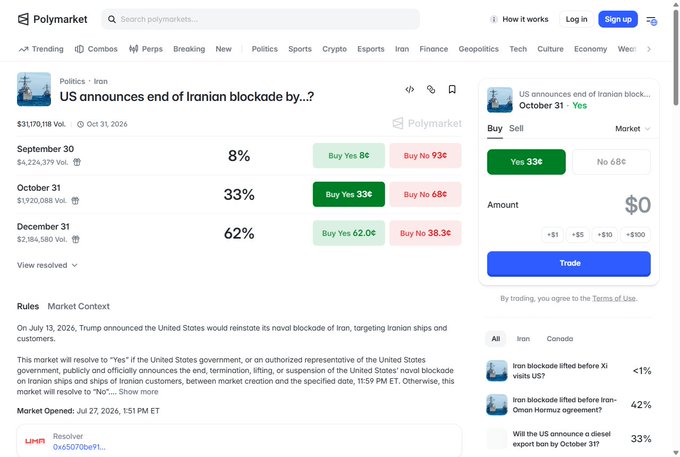Image resolution: width=680 pixels, height=457 pixels.
Task: Select the All related filter
Action: pos(496,339)
